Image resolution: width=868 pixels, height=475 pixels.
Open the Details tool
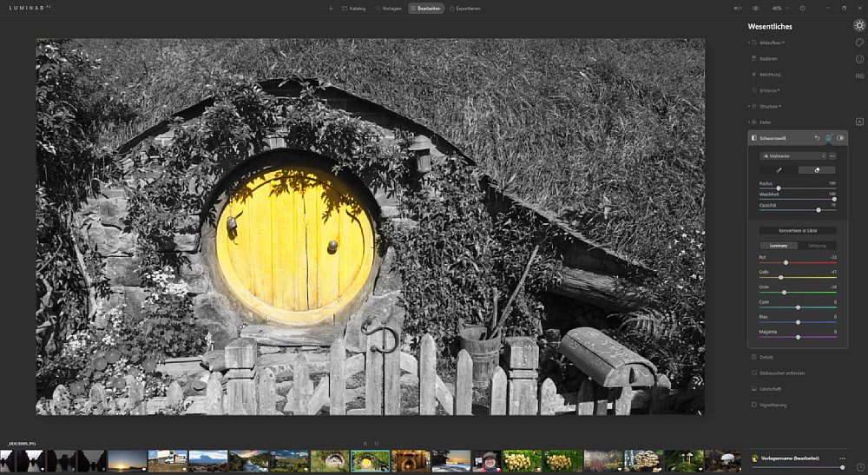[x=766, y=357]
